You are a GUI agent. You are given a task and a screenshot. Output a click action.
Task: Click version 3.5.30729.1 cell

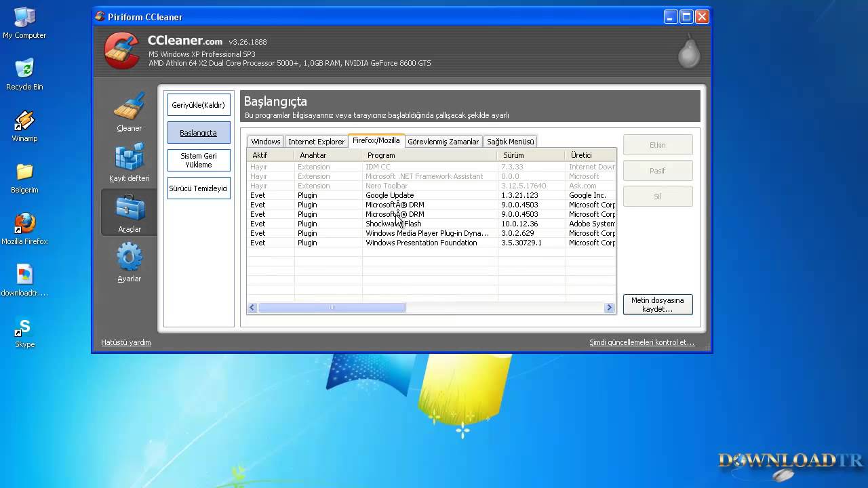coord(521,243)
